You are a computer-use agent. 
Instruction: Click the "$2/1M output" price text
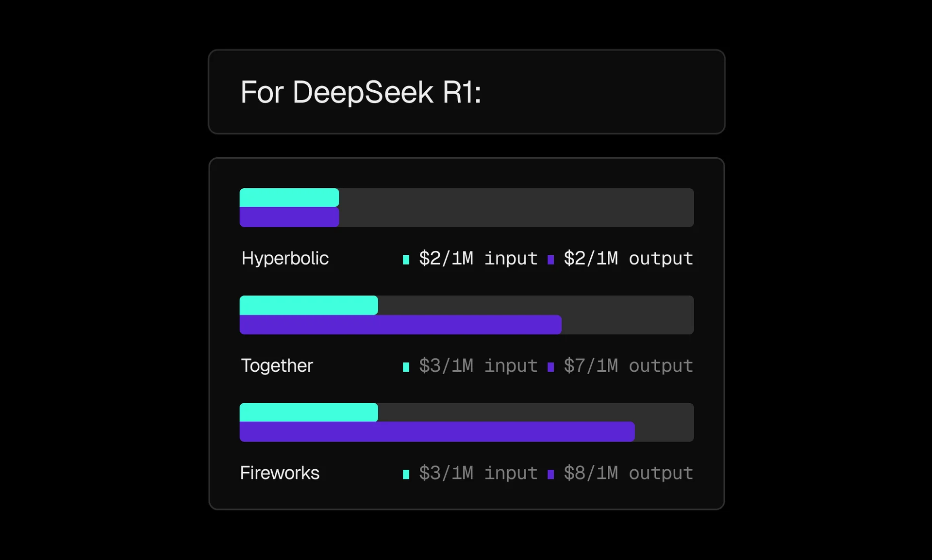coord(628,258)
